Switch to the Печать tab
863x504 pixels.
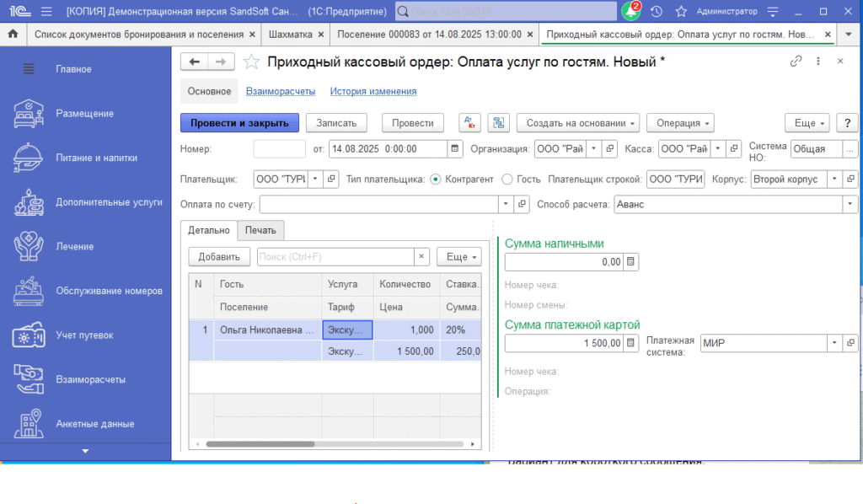pyautogui.click(x=260, y=230)
